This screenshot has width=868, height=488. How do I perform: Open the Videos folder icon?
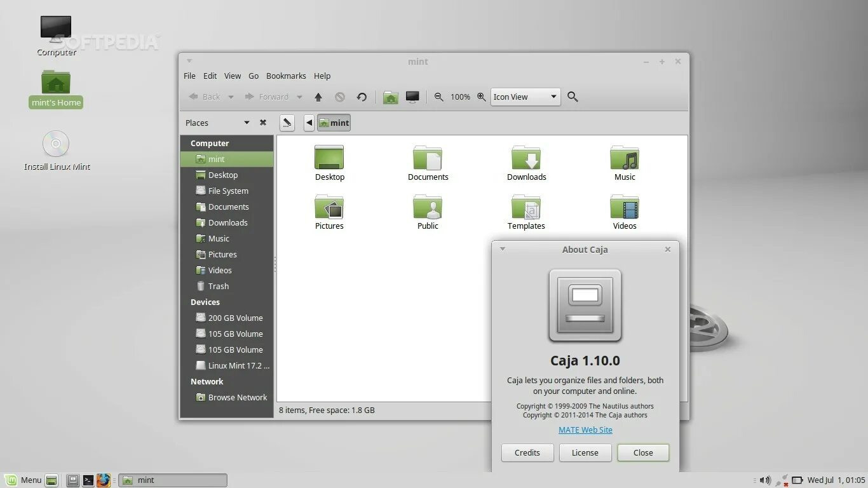coord(625,206)
